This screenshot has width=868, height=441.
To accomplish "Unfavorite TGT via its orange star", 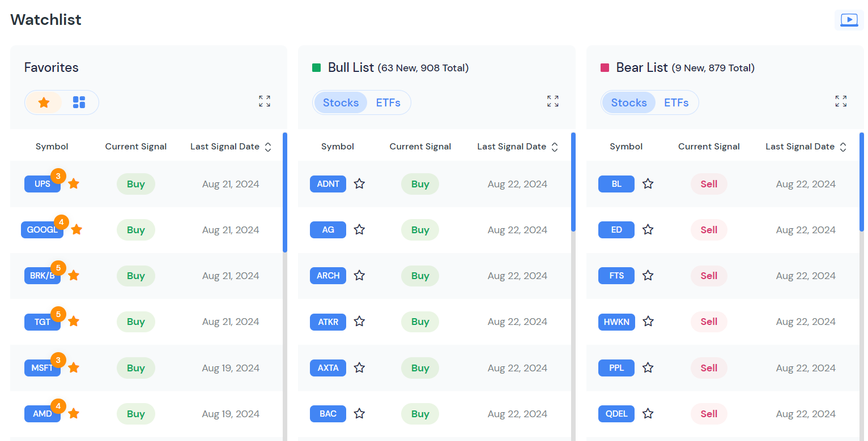I will 74,322.
